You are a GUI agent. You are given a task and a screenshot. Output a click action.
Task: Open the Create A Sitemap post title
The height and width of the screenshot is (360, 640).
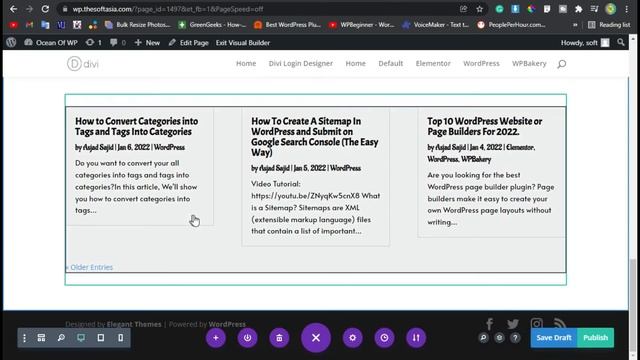click(x=315, y=137)
